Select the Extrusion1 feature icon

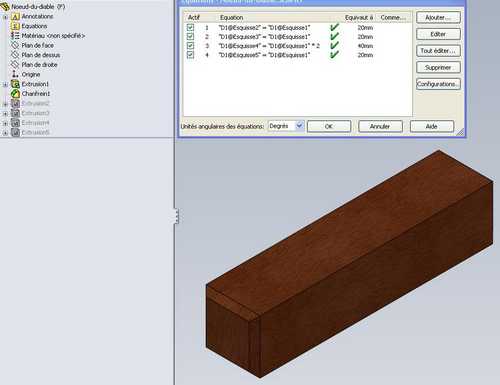[15, 84]
